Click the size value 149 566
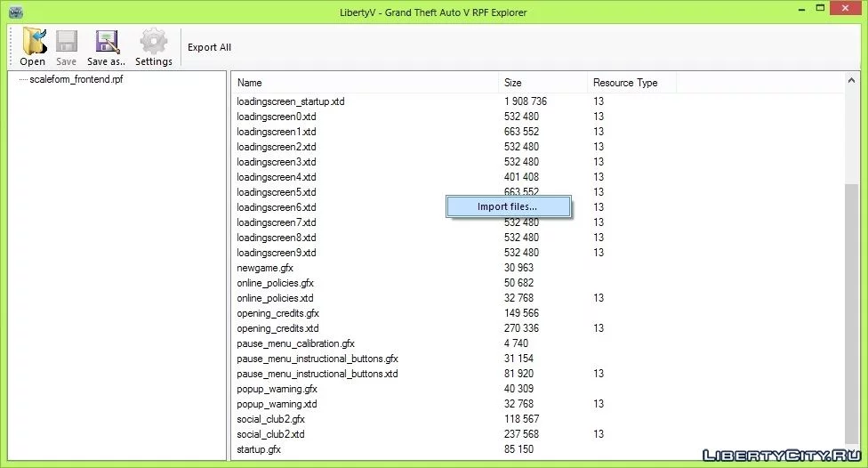868x468 pixels. click(521, 313)
